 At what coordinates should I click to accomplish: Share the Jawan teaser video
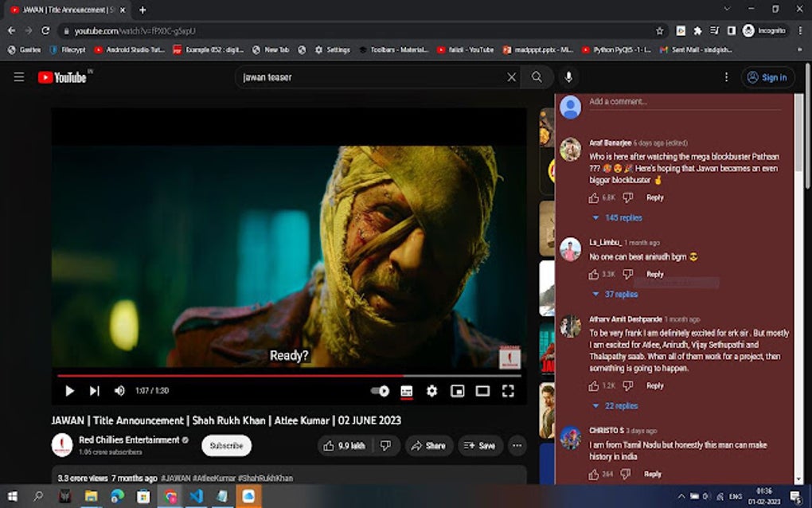coord(429,445)
